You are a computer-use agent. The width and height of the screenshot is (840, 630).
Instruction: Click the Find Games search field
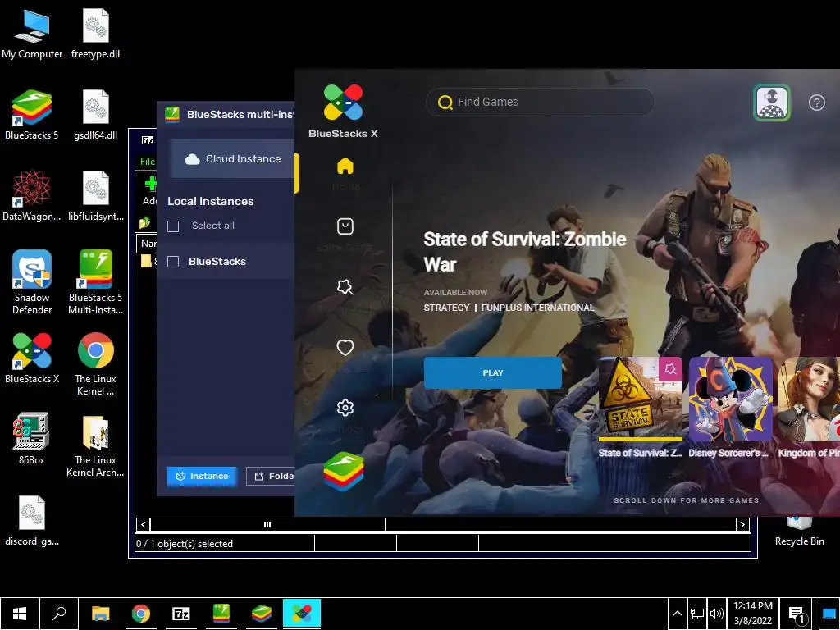(540, 102)
